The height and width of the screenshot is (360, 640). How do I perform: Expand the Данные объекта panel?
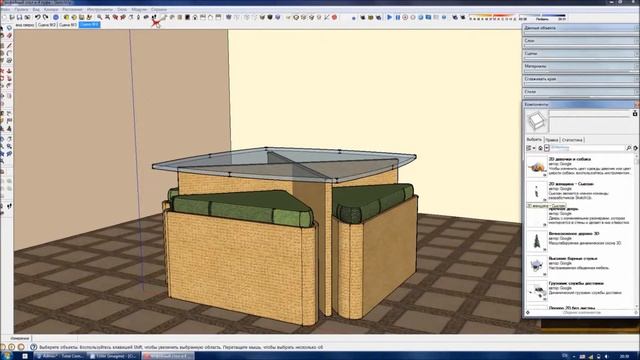[580, 28]
